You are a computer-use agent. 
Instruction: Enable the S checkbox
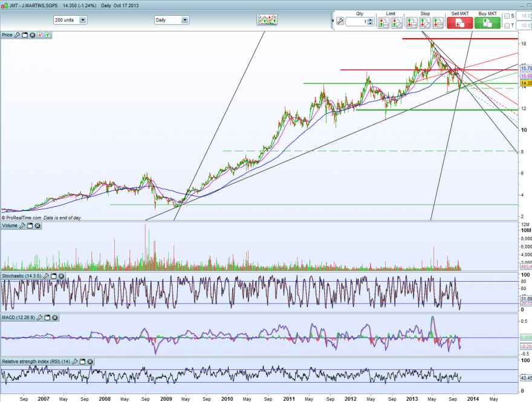tap(507, 16)
